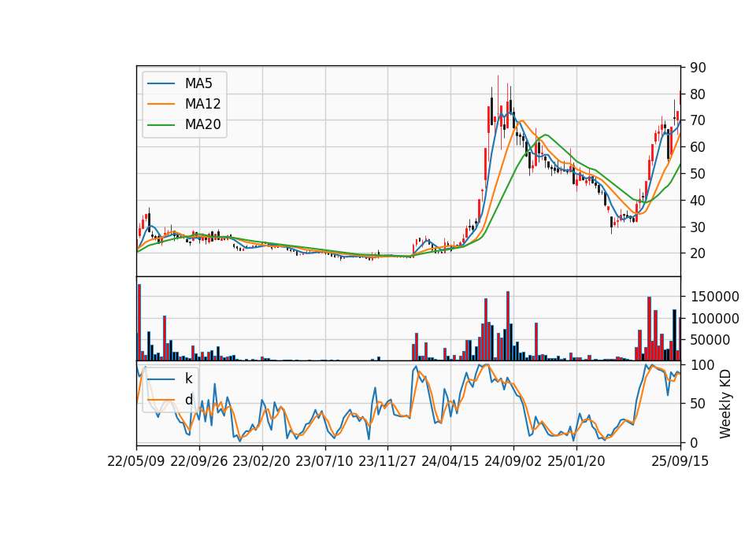
Task: Click the 23/11/27 date label
Action: tap(387, 461)
